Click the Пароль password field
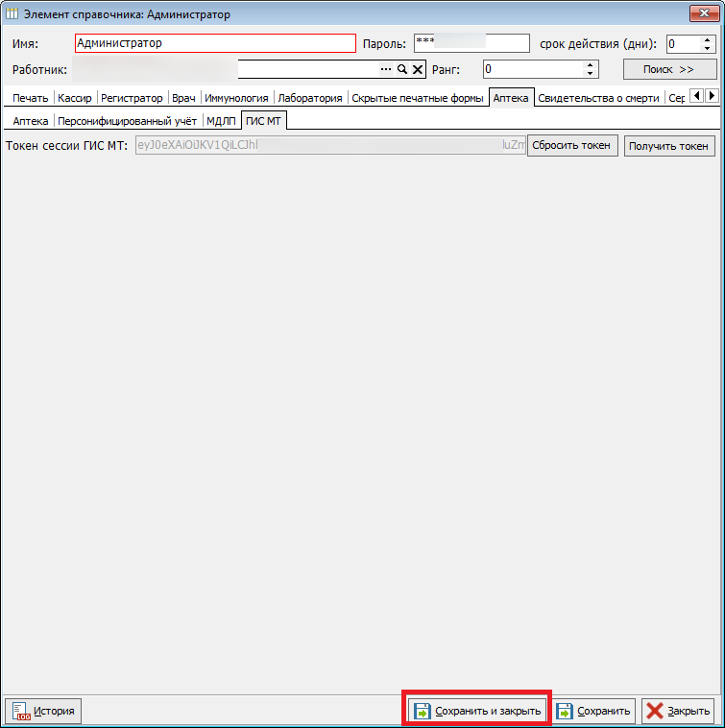Viewport: 725px width, 728px height. 471,43
